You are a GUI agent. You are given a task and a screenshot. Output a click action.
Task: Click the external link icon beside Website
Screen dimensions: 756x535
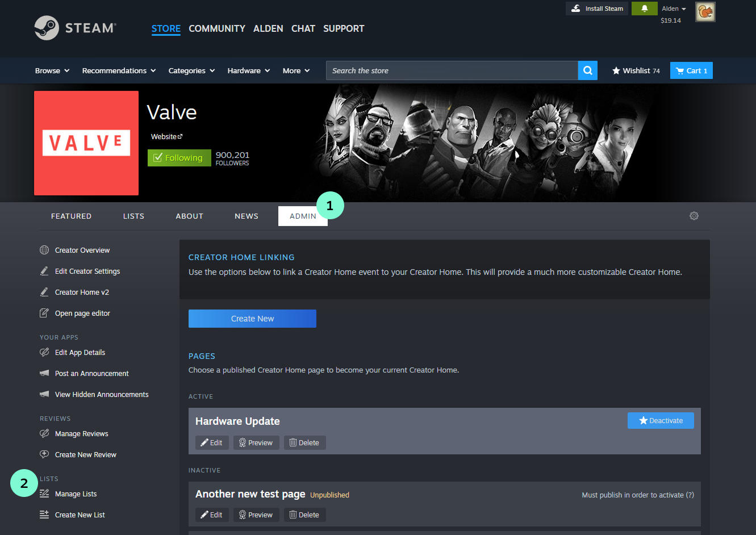click(180, 136)
